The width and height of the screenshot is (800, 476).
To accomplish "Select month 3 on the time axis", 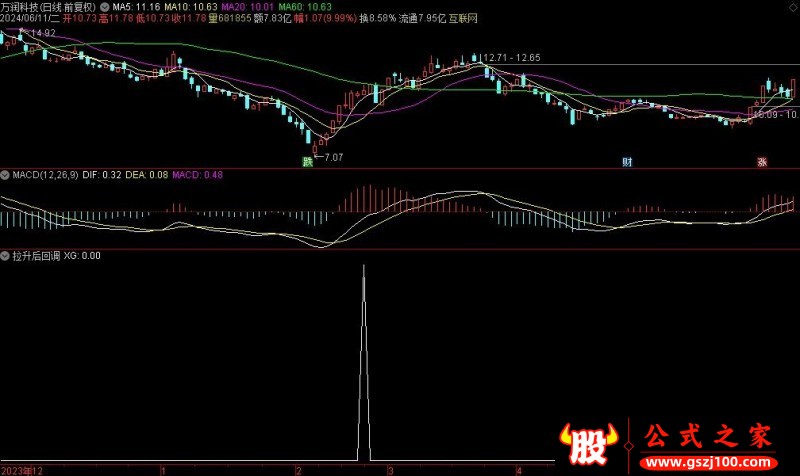I will coord(391,469).
